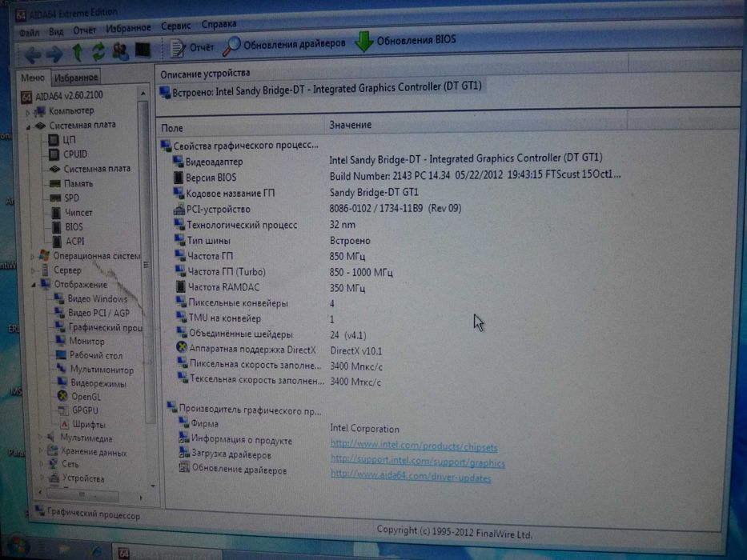
Task: Open the support.intel.com graphics link
Action: pos(418,461)
